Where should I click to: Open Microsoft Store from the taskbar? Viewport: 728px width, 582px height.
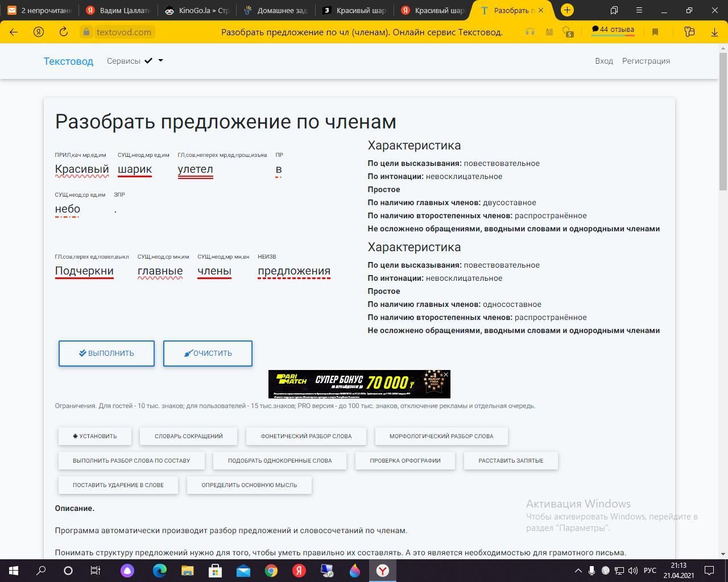[x=215, y=571]
